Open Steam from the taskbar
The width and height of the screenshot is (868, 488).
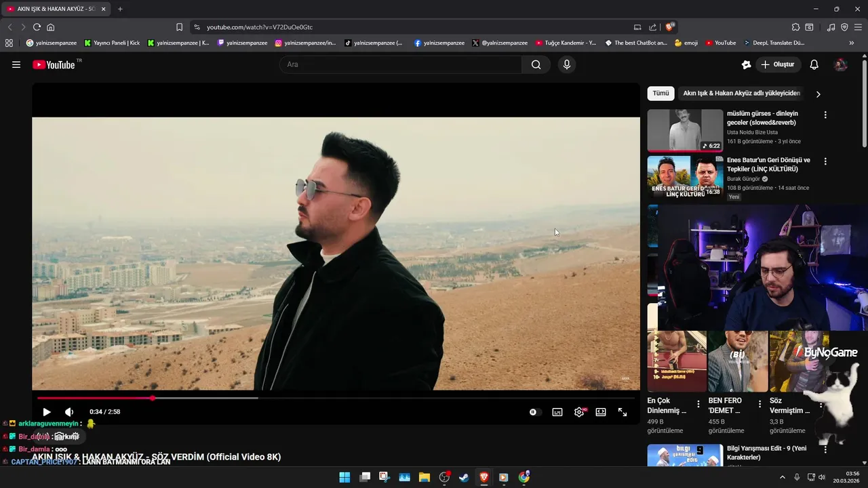point(464,477)
